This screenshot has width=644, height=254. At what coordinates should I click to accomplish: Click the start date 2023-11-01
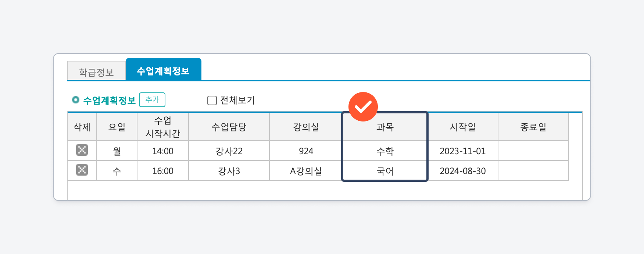tap(463, 151)
